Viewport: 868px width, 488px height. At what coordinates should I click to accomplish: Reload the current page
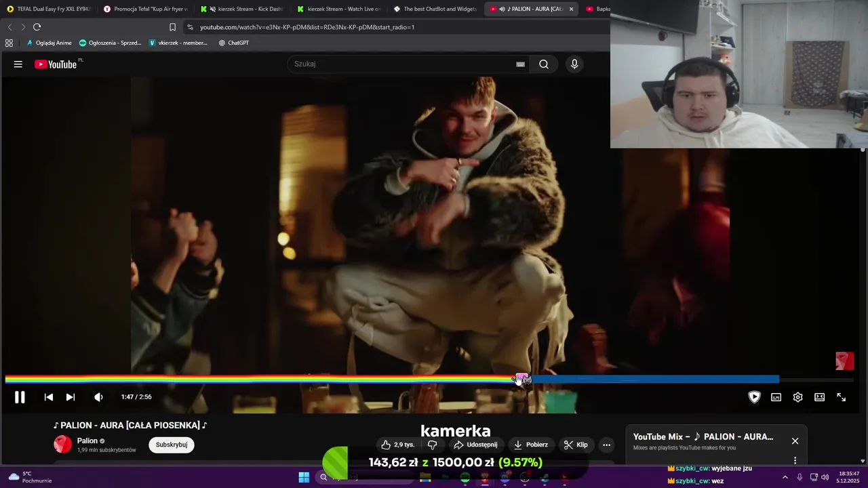point(37,27)
